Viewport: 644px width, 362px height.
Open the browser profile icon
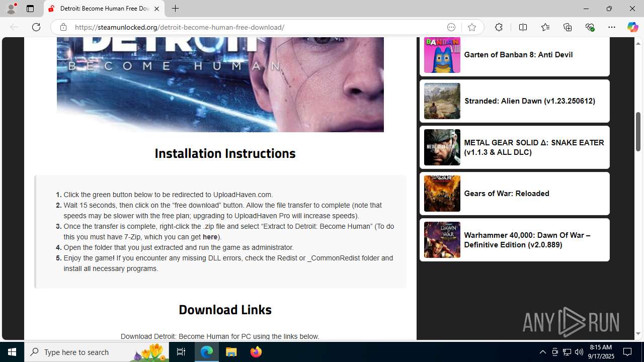tap(11, 9)
